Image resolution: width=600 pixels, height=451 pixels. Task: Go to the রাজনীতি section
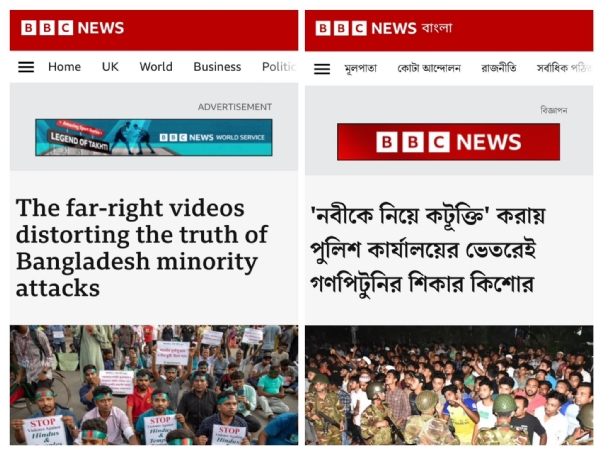coord(499,68)
